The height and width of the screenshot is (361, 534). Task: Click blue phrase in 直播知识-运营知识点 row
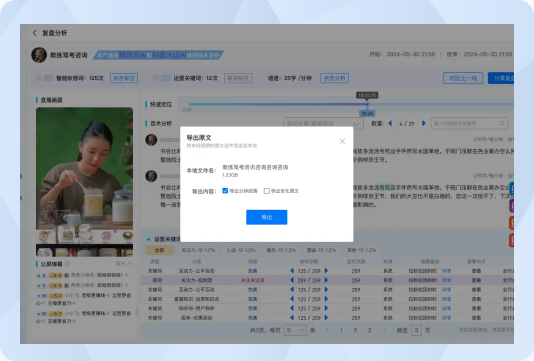click(252, 299)
